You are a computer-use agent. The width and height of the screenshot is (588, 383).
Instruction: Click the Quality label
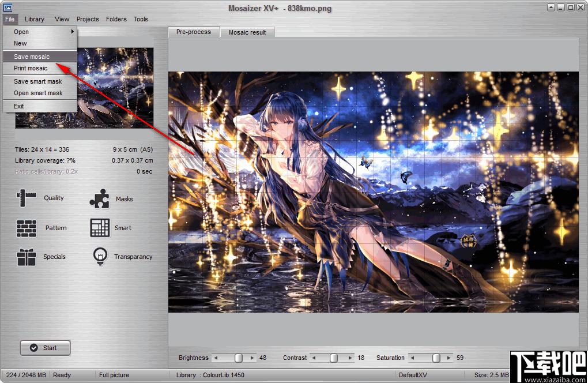point(54,198)
